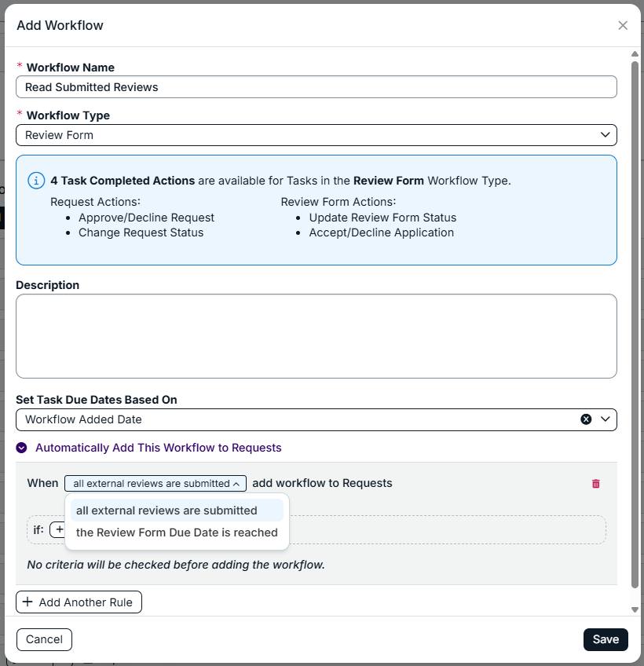Viewport: 644px width, 666px height.
Task: Expand Set Task Due Dates dropdown arrow
Action: coord(606,419)
